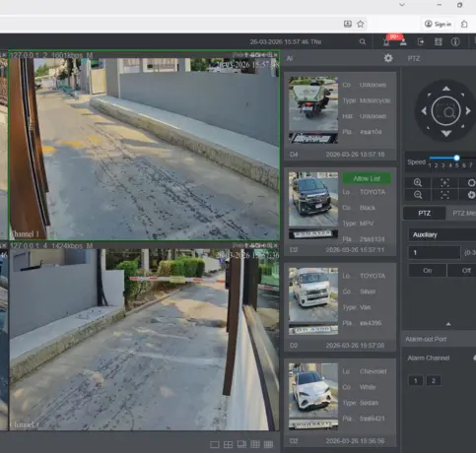Open the silver van license plate crop
Screen dimensions: 476x453
coord(313,330)
